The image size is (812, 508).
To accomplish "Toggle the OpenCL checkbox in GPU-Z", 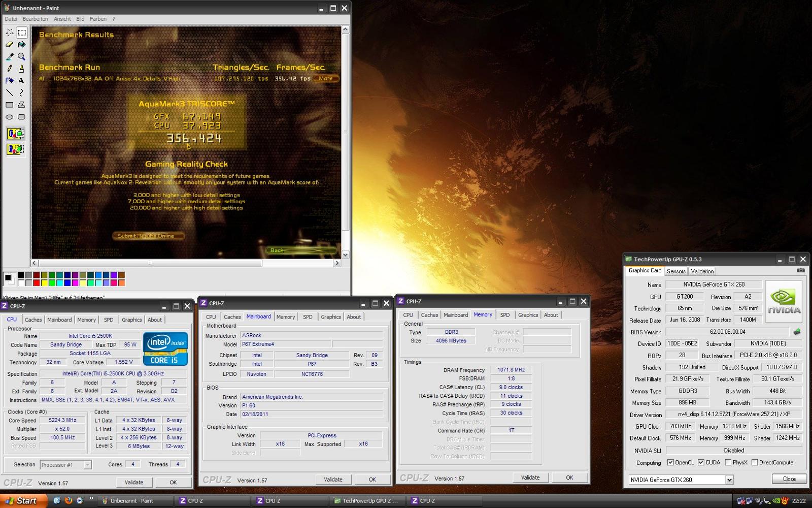I will coord(670,462).
